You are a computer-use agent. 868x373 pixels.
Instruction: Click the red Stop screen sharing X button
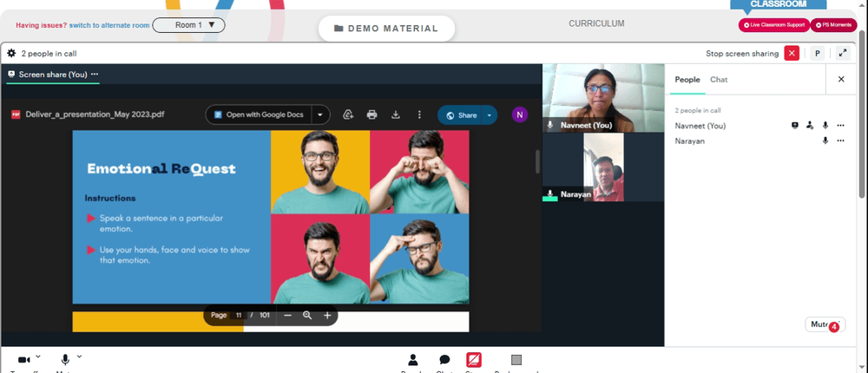coord(792,53)
